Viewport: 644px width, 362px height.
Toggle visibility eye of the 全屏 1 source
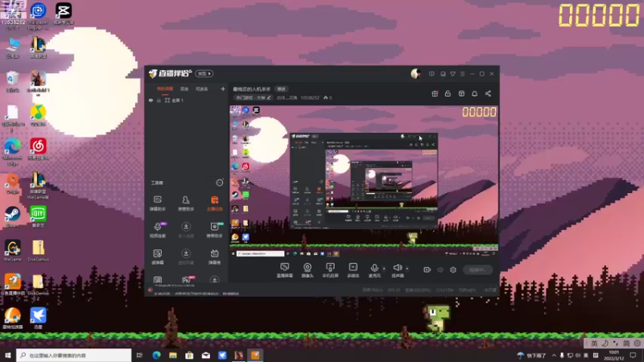point(151,100)
